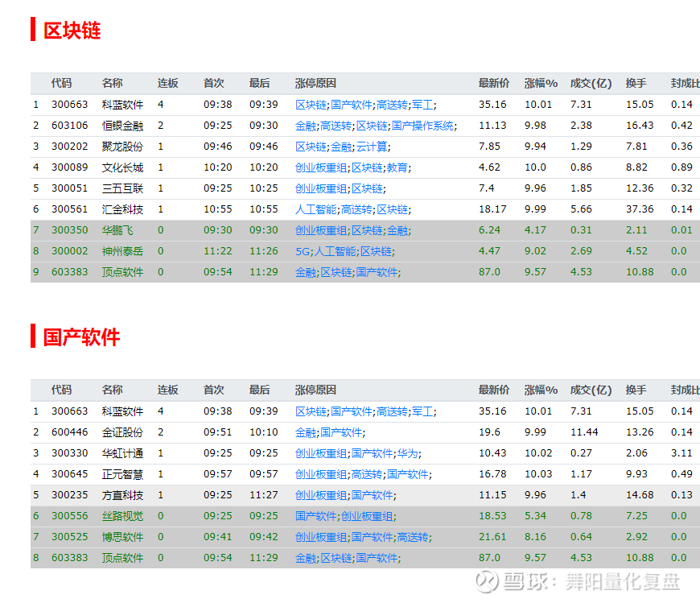Select stock code 300556
Screen dimensions: 700x603
(x=70, y=516)
